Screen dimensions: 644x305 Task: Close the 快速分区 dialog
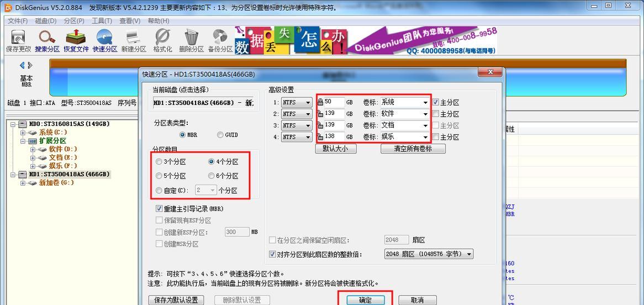(x=489, y=73)
